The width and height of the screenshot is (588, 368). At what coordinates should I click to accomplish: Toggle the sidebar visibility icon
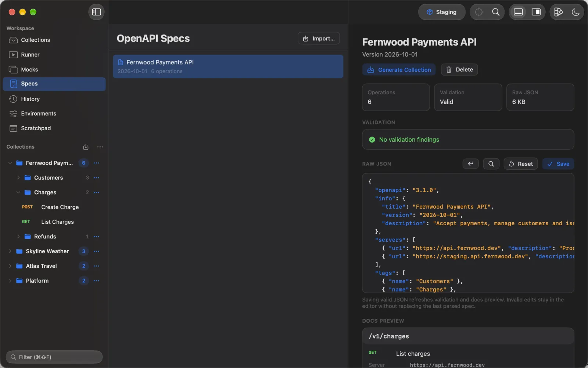click(96, 12)
